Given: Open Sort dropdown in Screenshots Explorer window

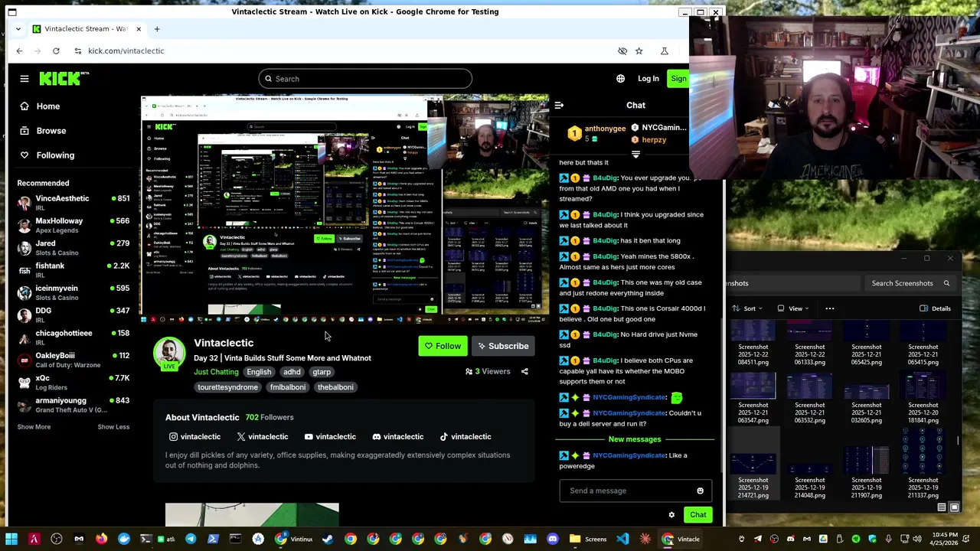Looking at the screenshot, I should [746, 308].
